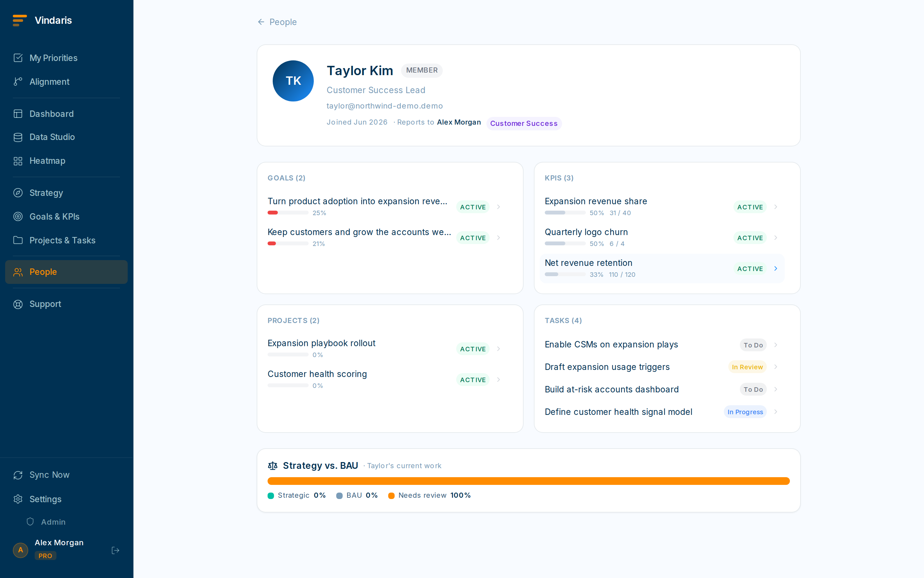Click the Sync Now refresh icon
Viewport: 924px width, 578px height.
click(18, 475)
